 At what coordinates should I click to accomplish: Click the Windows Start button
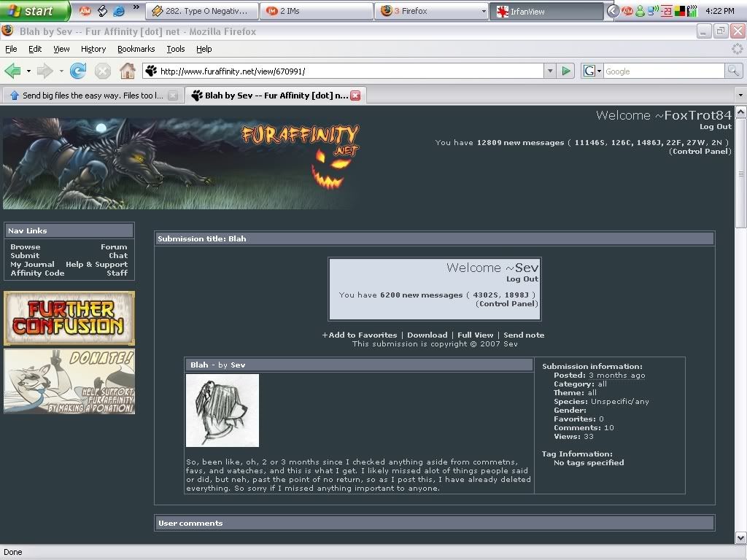[x=35, y=11]
